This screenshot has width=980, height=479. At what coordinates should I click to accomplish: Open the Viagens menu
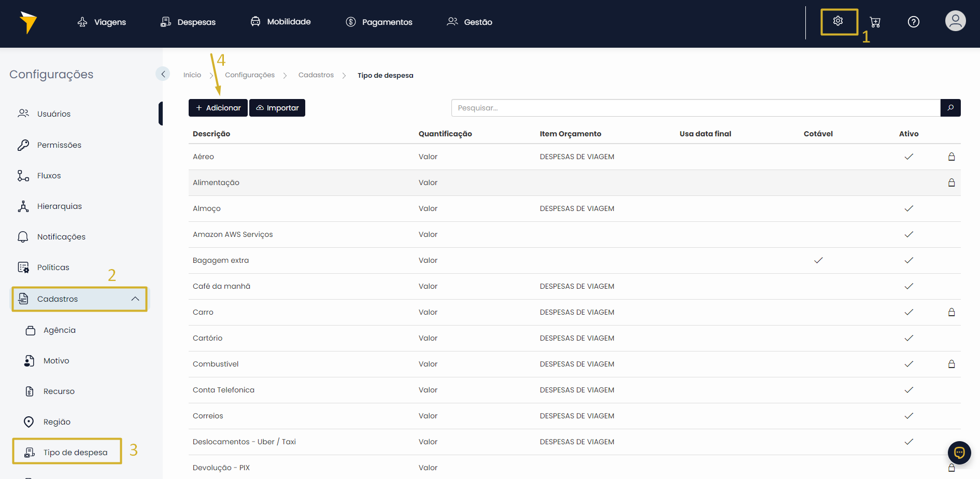[102, 22]
